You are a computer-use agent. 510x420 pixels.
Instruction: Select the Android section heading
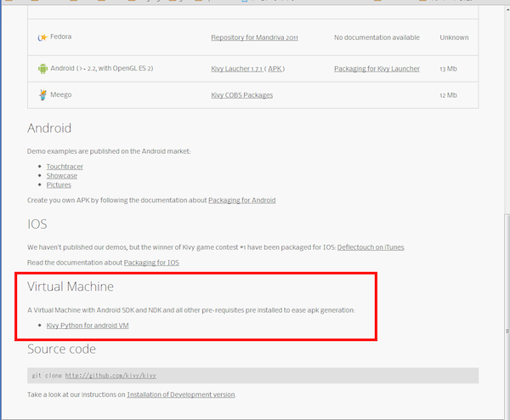click(49, 128)
